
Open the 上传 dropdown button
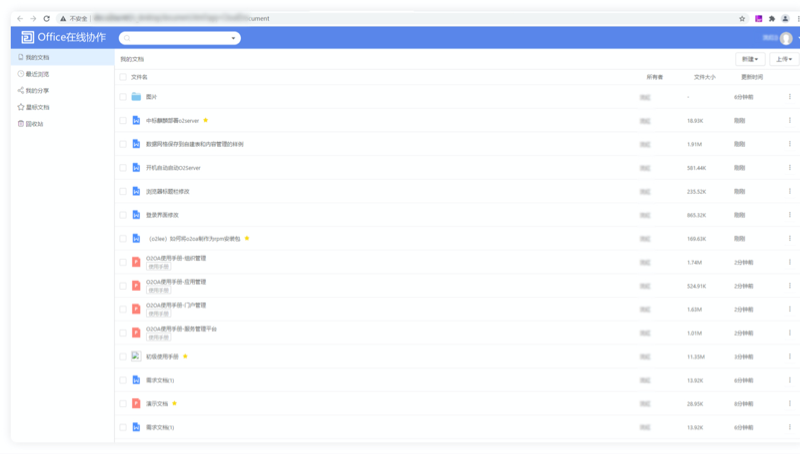[x=783, y=59]
